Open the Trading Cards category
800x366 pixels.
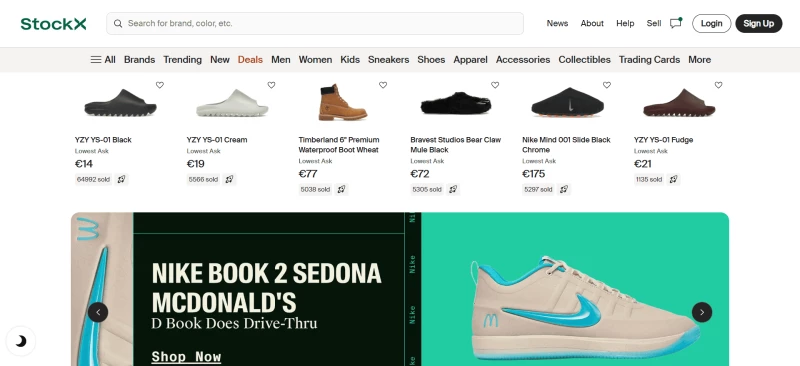point(649,60)
